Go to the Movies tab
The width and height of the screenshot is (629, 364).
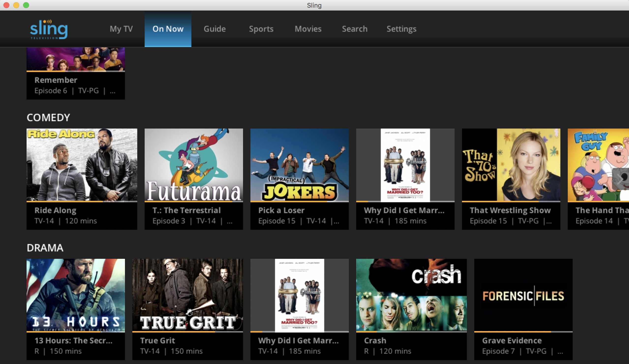coord(308,29)
